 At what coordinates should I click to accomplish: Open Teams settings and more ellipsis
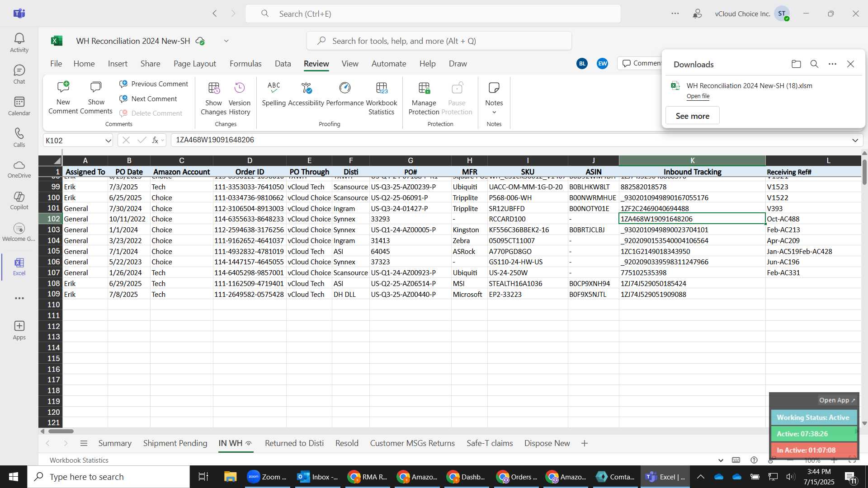675,14
